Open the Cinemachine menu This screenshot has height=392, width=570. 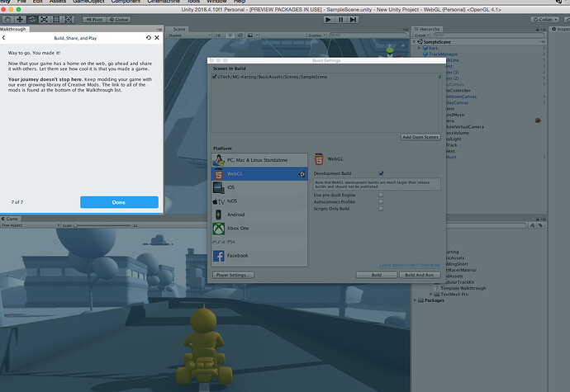click(x=164, y=2)
